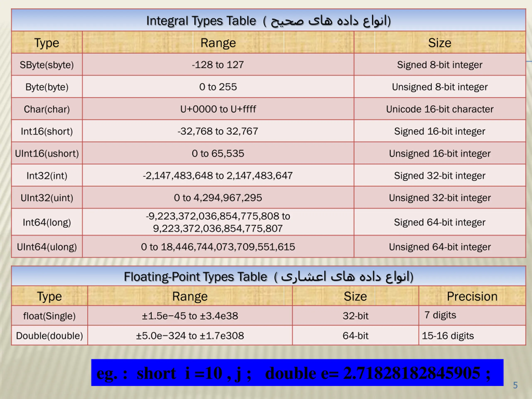Select the Int64 range ending 775,807
532x399 pixels.
coord(218,222)
